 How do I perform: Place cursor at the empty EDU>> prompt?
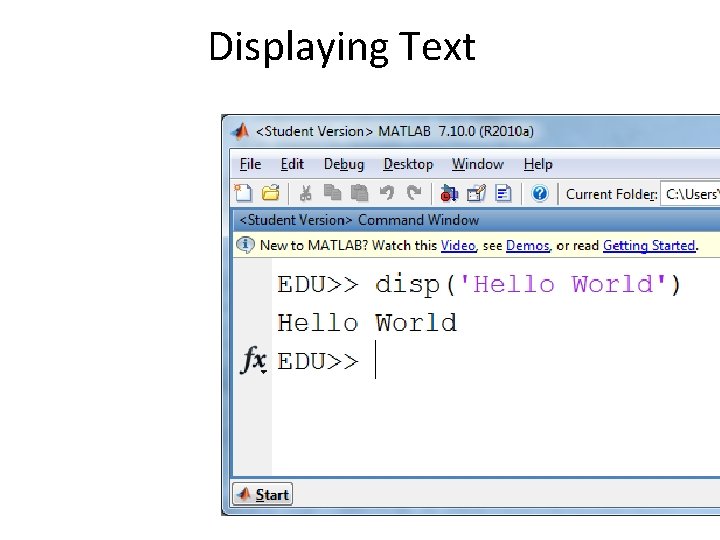pos(376,361)
